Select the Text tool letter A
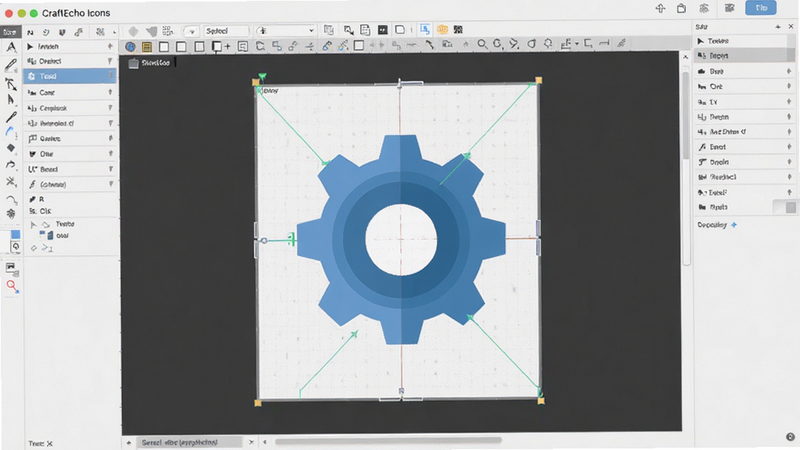Image resolution: width=800 pixels, height=450 pixels. 11,47
